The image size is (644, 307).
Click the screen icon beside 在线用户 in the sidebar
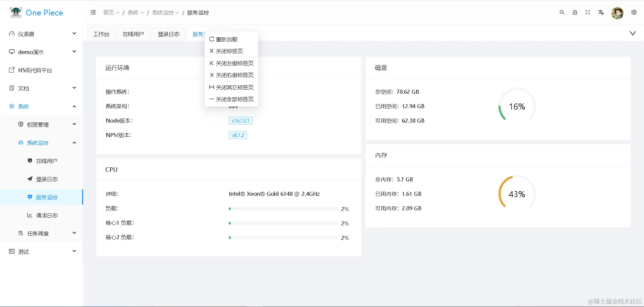tap(30, 161)
